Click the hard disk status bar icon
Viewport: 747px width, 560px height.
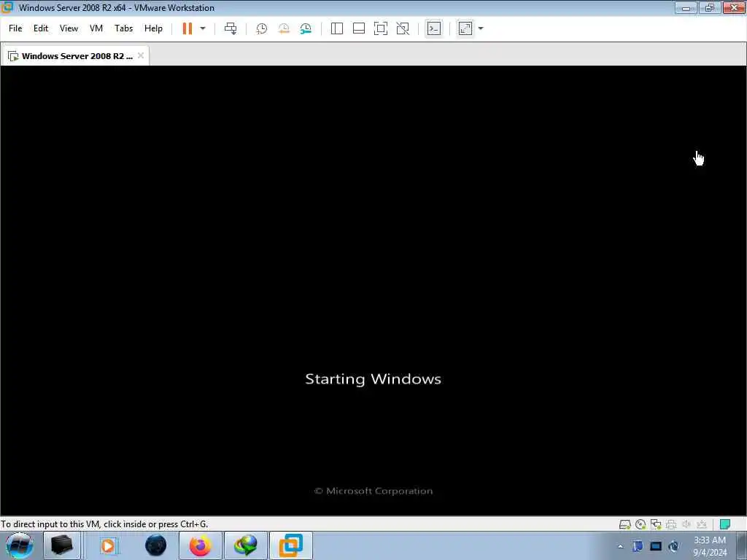click(625, 524)
